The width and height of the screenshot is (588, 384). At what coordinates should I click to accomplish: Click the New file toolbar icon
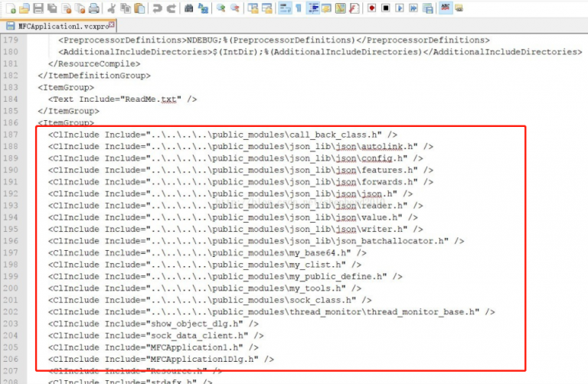[x=10, y=8]
